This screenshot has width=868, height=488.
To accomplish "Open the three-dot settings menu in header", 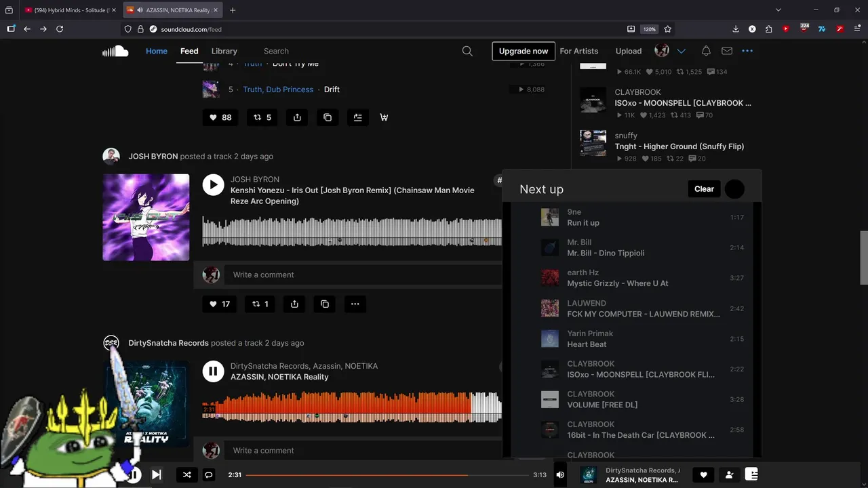I will pos(747,51).
